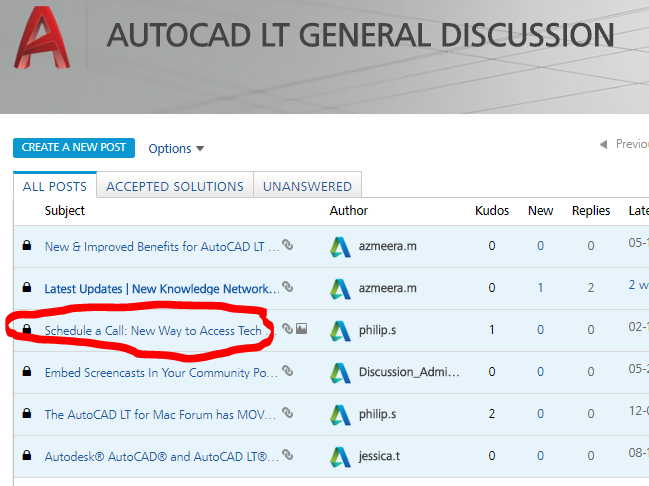649x486 pixels.
Task: Click link icon beside Autodesk AutoCAD post
Action: (288, 455)
